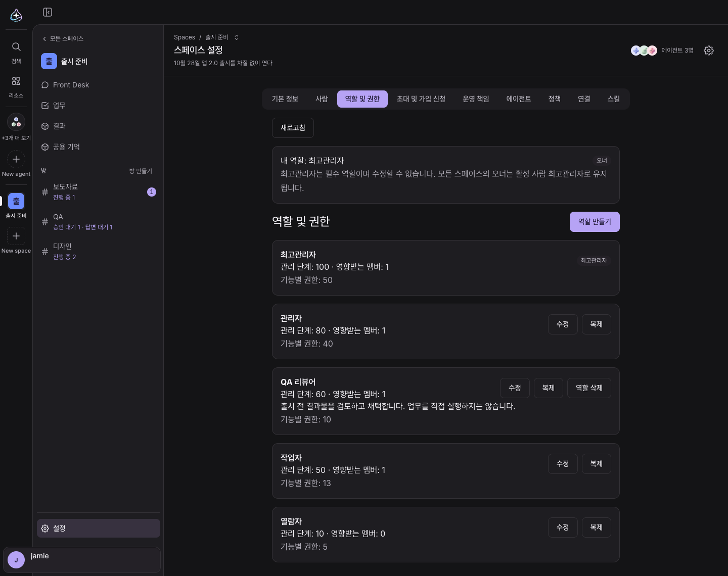Switch to the 에이전트 tab
728x576 pixels.
tap(519, 99)
